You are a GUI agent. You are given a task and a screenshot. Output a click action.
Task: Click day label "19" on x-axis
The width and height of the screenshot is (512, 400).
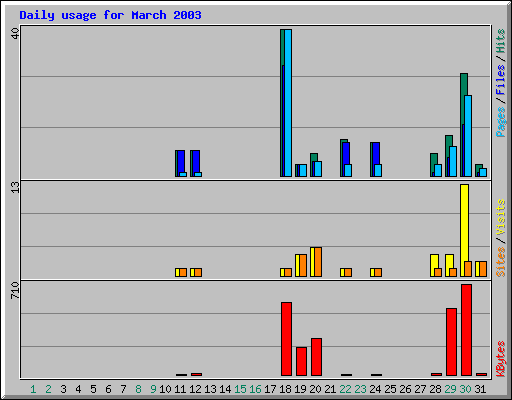click(300, 389)
